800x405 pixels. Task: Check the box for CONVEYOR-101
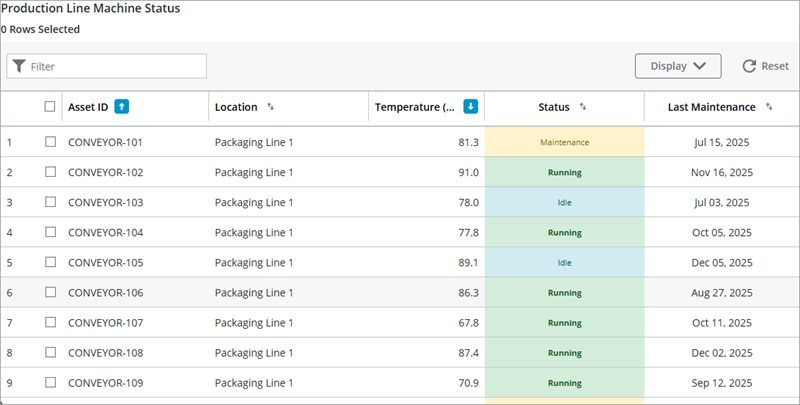pyautogui.click(x=50, y=142)
